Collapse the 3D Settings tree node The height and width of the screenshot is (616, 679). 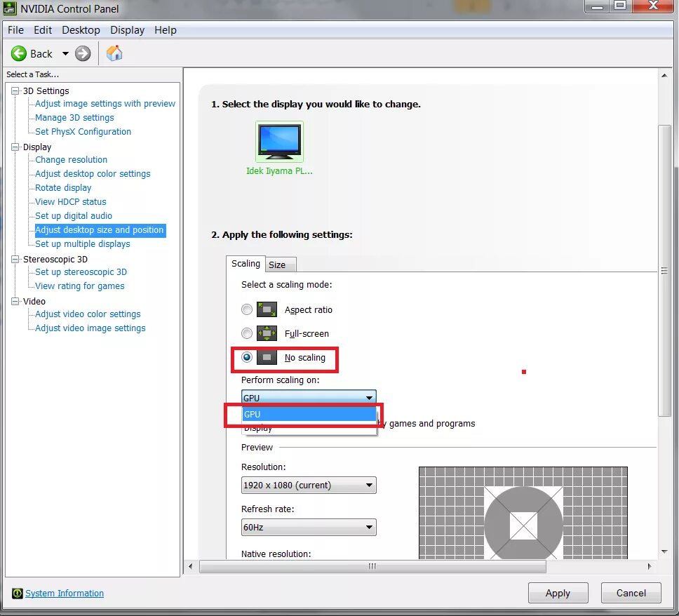[15, 91]
